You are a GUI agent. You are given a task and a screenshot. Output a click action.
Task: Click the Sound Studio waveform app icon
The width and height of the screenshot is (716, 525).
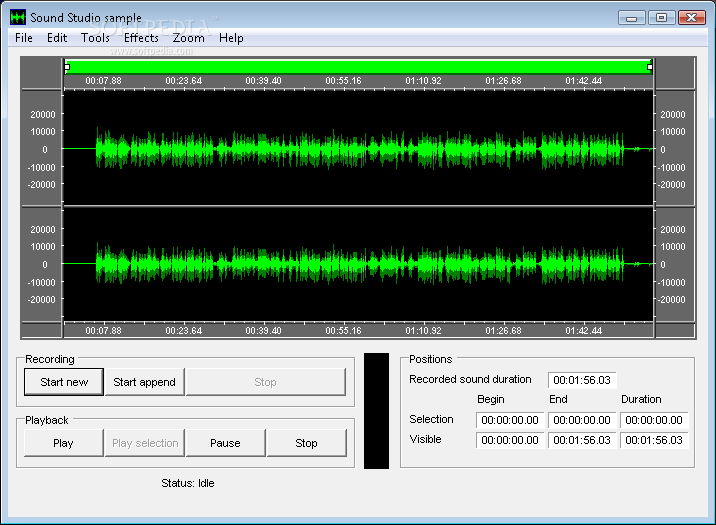(x=18, y=18)
